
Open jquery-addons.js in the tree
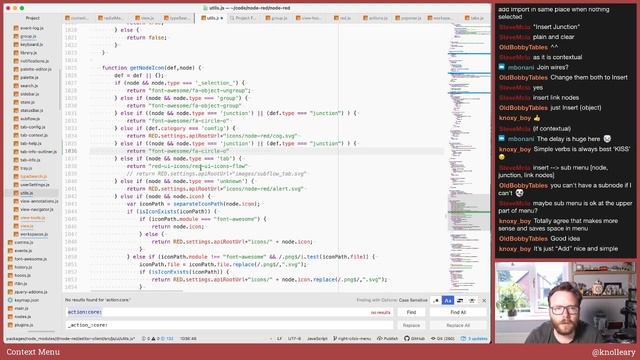click(x=31, y=292)
